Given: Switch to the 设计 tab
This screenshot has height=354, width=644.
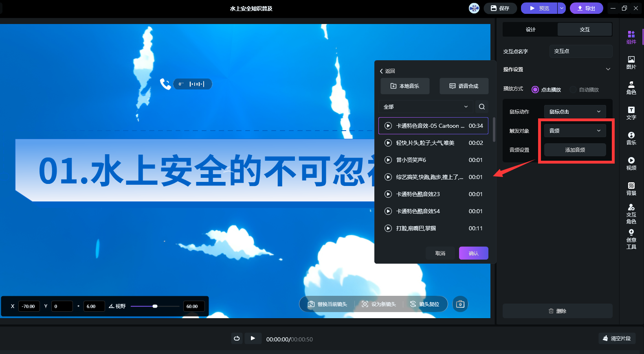Looking at the screenshot, I should pyautogui.click(x=530, y=29).
